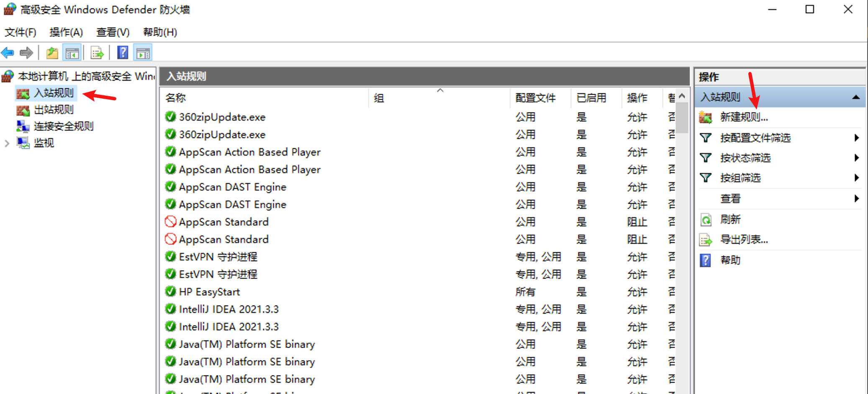Viewport: 868px width, 394px height.
Task: Click the filter funnel icon for 按配置文件筛选
Action: (706, 138)
